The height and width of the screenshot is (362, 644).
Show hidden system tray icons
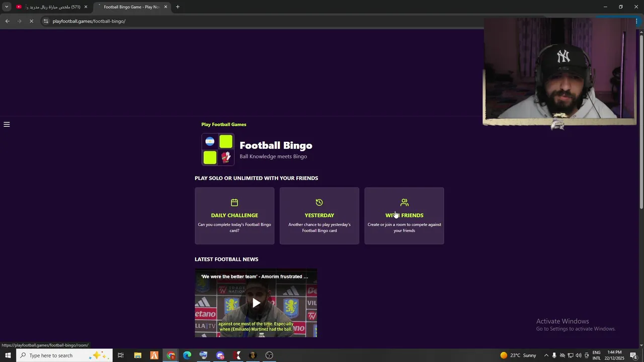[x=546, y=355]
